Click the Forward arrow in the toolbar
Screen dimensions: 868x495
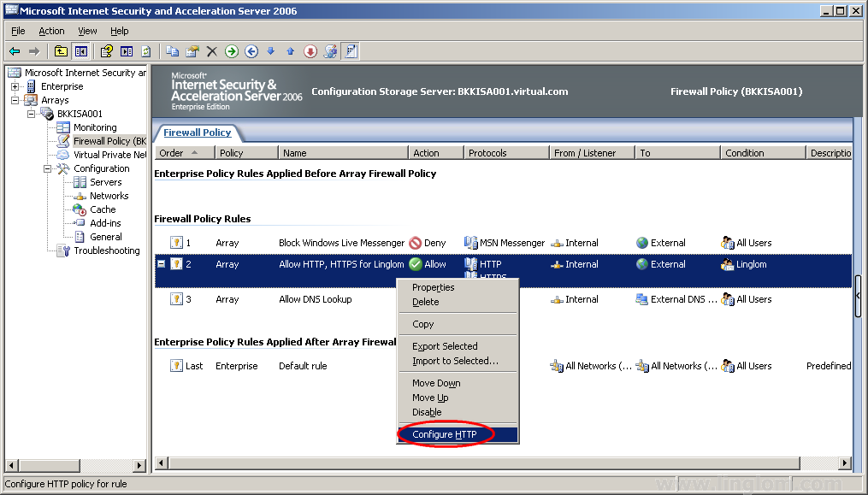tap(34, 51)
